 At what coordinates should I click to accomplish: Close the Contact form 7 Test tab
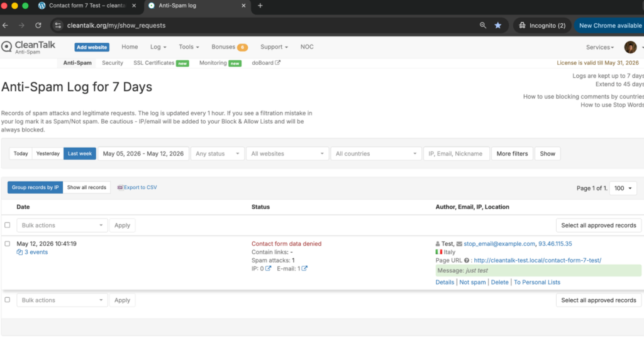pos(134,6)
